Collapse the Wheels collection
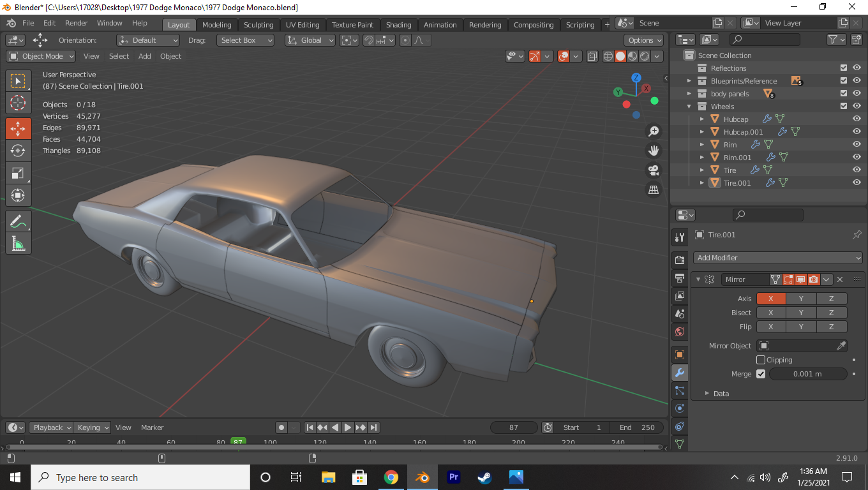868x490 pixels. (x=689, y=107)
